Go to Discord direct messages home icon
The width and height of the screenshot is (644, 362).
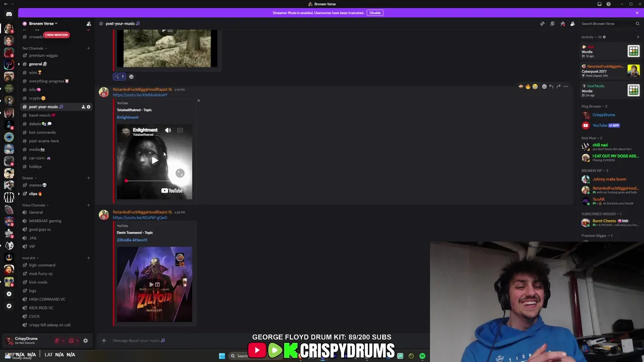pyautogui.click(x=9, y=14)
